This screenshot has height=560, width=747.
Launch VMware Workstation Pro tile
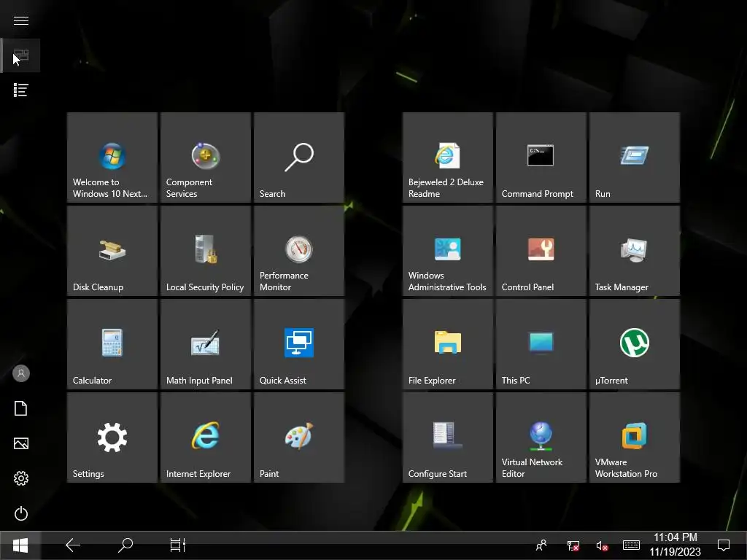click(634, 437)
